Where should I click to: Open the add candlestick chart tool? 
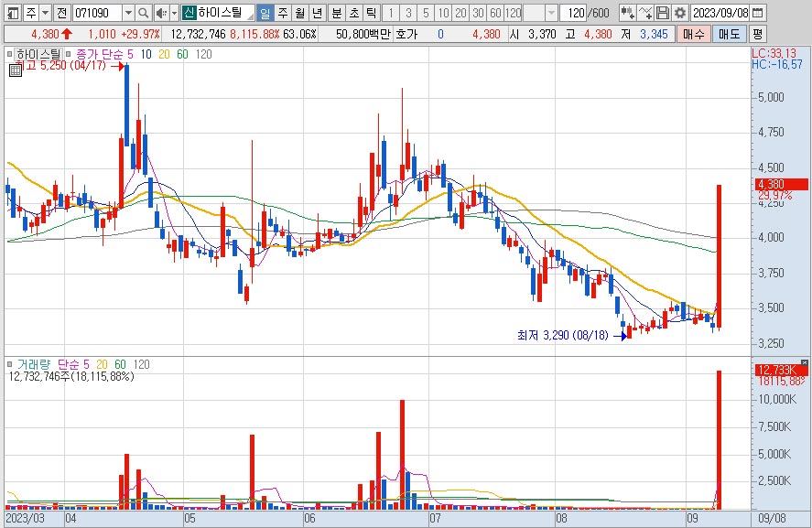pyautogui.click(x=627, y=13)
